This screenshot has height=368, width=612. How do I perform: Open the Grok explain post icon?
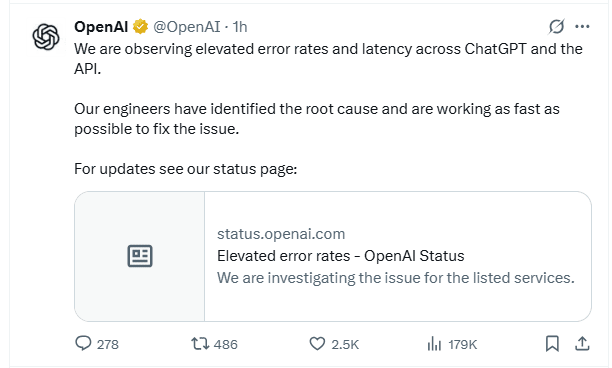pyautogui.click(x=556, y=27)
